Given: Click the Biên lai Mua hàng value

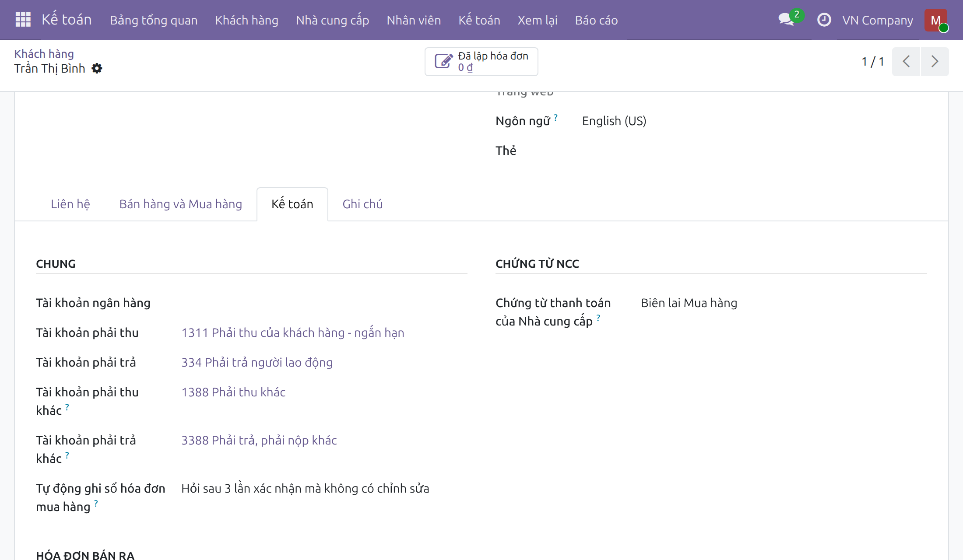Looking at the screenshot, I should (x=689, y=303).
